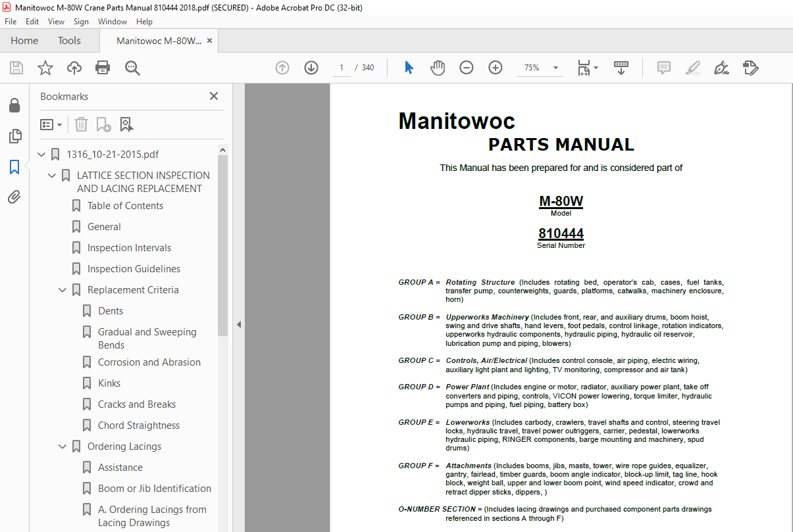Open the File menu
Image resolution: width=793 pixels, height=532 pixels.
point(11,22)
